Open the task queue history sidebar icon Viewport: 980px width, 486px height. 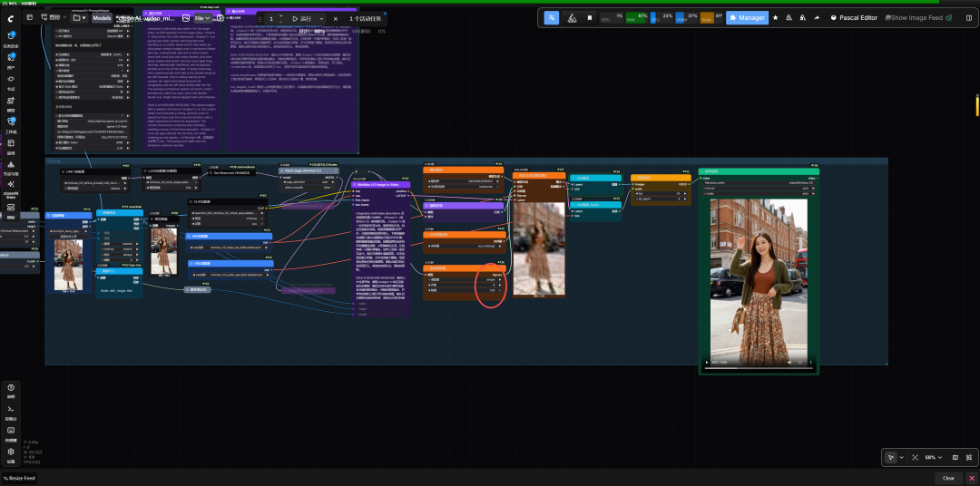[x=11, y=36]
